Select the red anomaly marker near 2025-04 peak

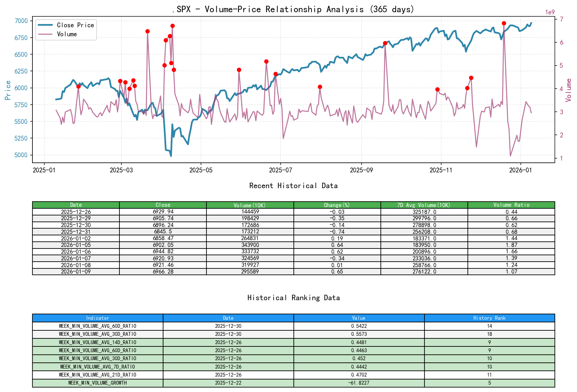172,26
